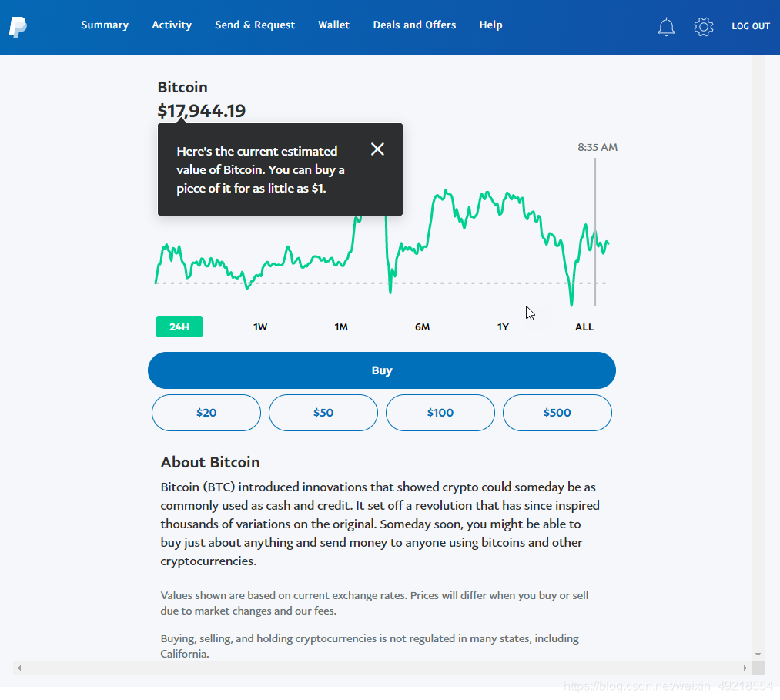Click the blue Buy button
780x700 pixels.
(x=382, y=370)
